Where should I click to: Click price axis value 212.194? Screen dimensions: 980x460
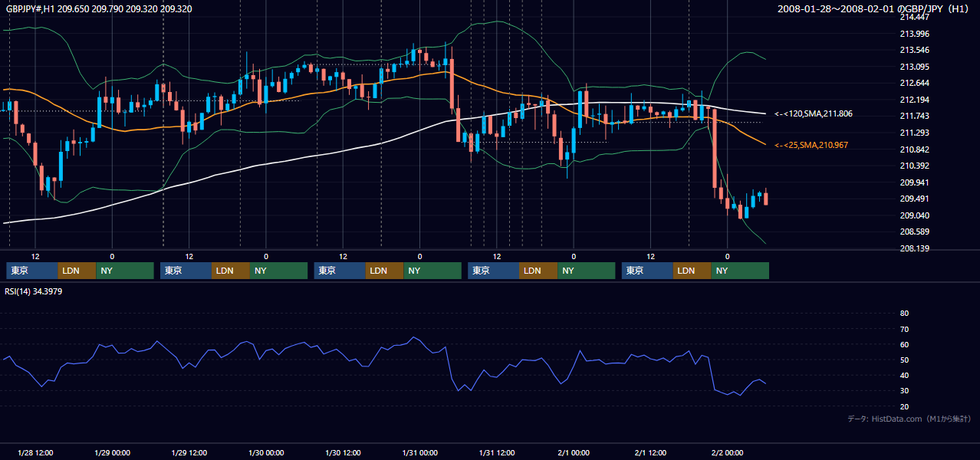(x=914, y=100)
